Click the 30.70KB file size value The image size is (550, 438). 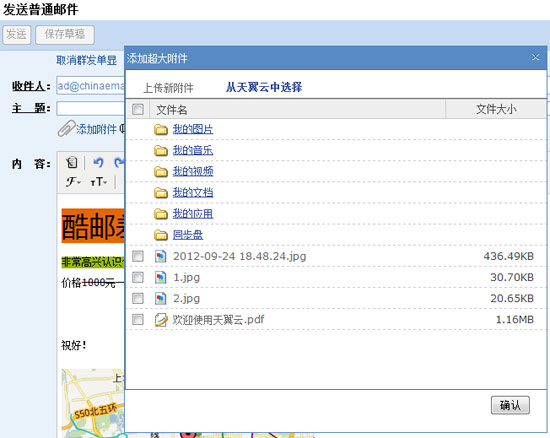point(512,277)
